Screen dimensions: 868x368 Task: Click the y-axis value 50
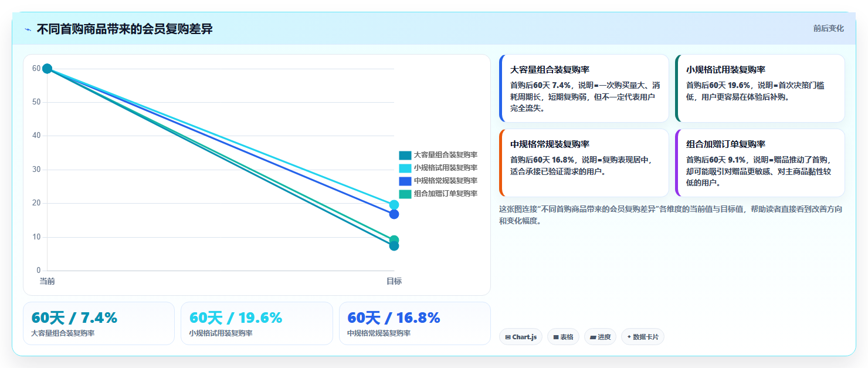coord(36,102)
